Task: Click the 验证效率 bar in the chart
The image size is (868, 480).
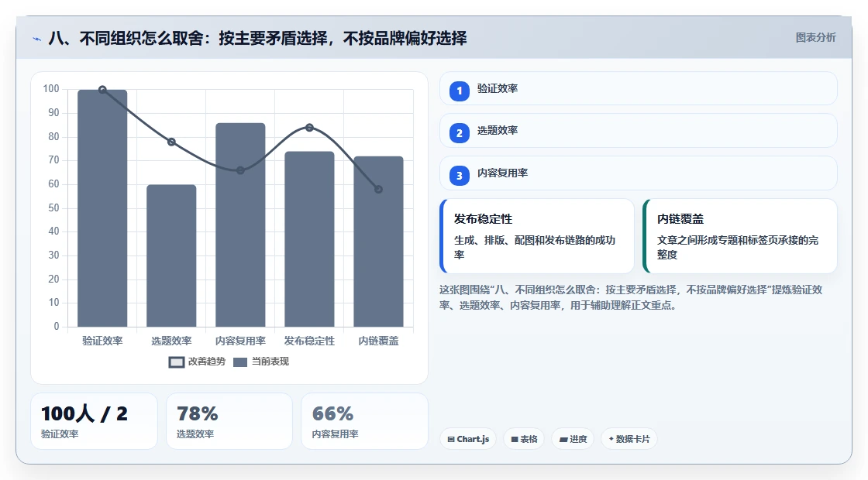Action: point(102,208)
